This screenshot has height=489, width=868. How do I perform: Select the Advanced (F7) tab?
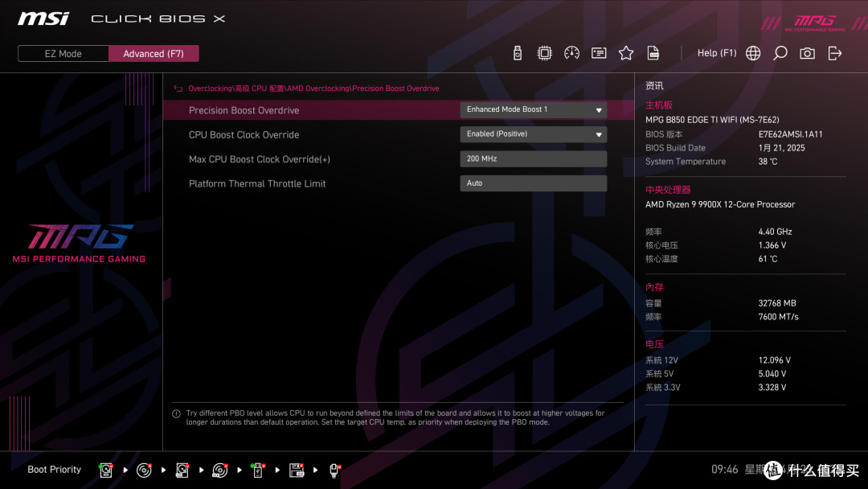click(154, 54)
